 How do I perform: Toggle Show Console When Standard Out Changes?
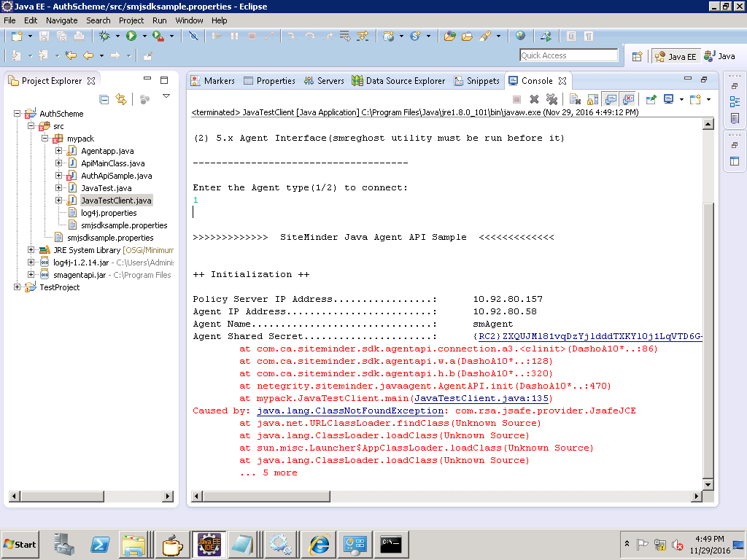click(x=611, y=99)
